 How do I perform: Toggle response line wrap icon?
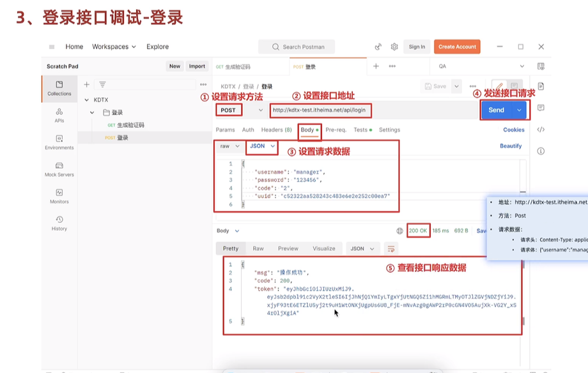(391, 249)
